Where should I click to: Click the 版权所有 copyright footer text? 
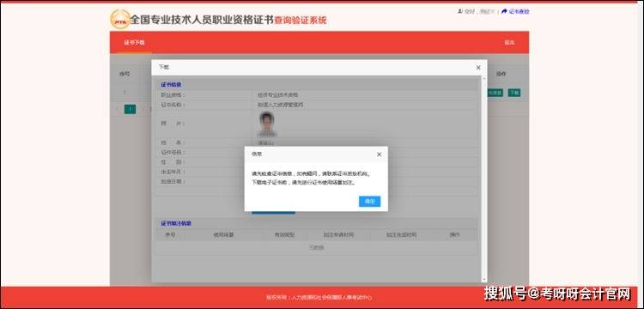click(319, 298)
